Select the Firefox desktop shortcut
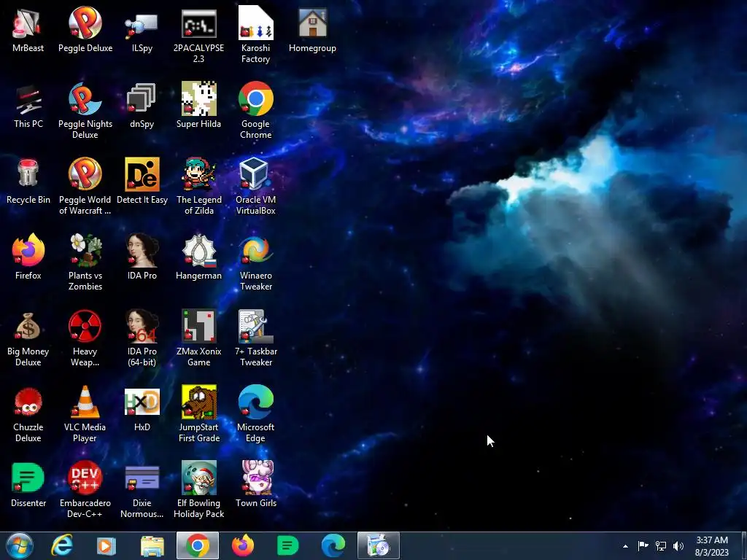The width and height of the screenshot is (747, 560). click(x=28, y=257)
